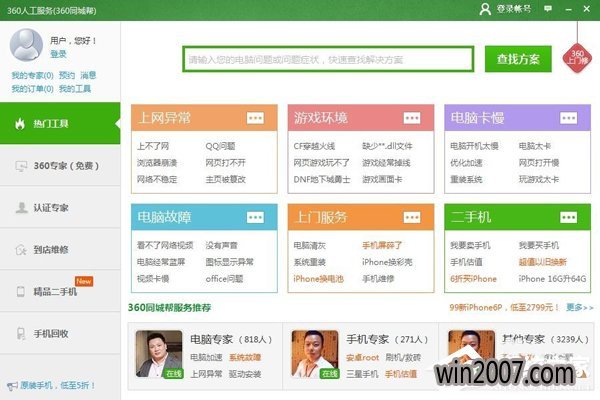This screenshot has width=600, height=400.
Task: Open the more button on 上门服务 card
Action: tap(412, 217)
